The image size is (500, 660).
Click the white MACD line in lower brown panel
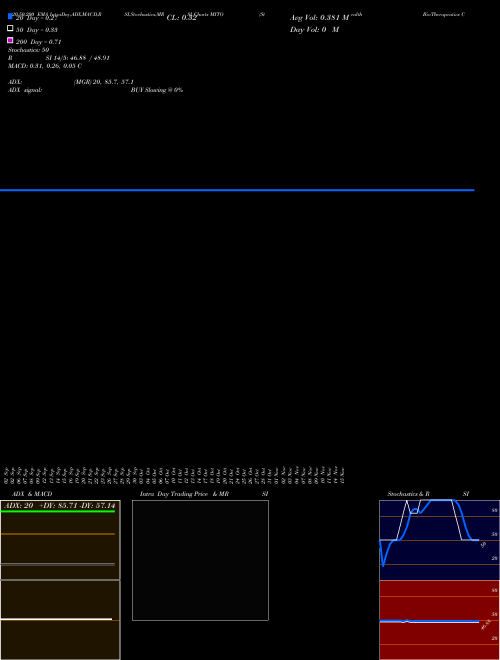coord(56,619)
